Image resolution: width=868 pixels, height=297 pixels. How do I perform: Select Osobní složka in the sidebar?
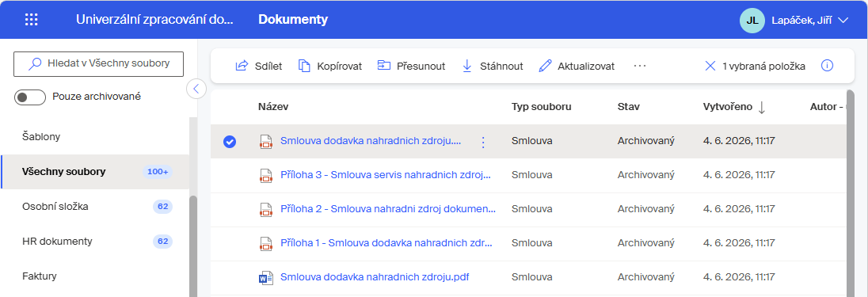point(55,207)
